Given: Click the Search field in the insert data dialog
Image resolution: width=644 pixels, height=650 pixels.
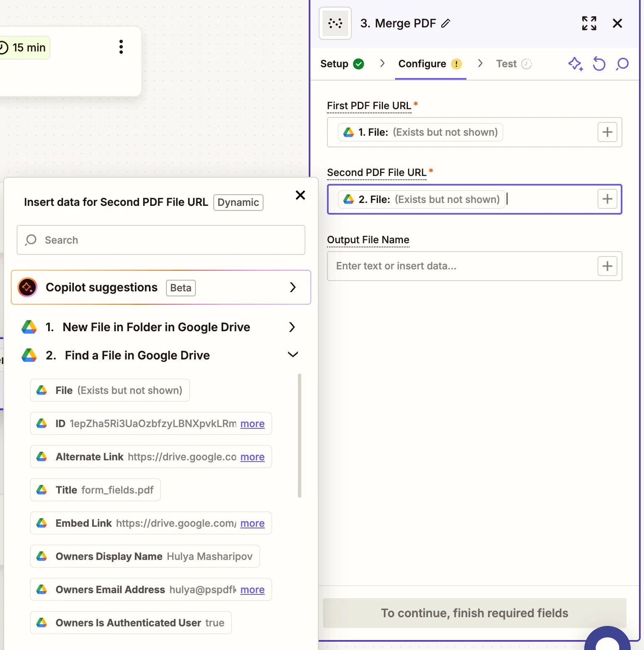Looking at the screenshot, I should point(161,240).
